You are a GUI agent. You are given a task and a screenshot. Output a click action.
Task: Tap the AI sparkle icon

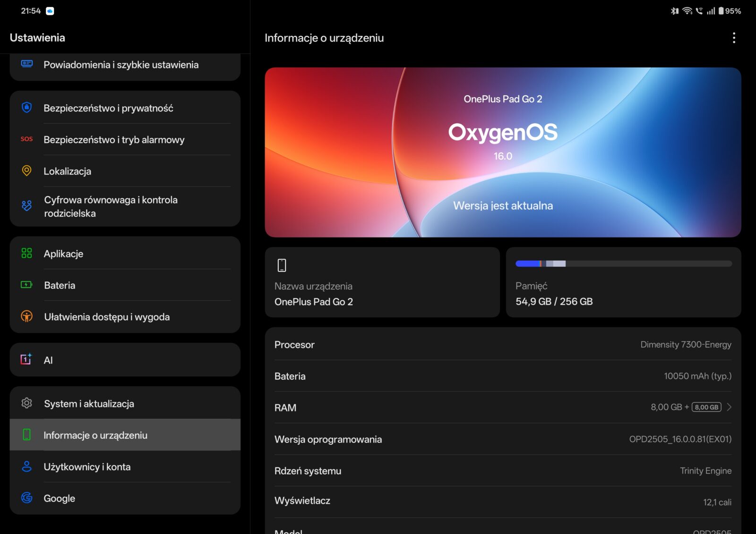coord(26,359)
